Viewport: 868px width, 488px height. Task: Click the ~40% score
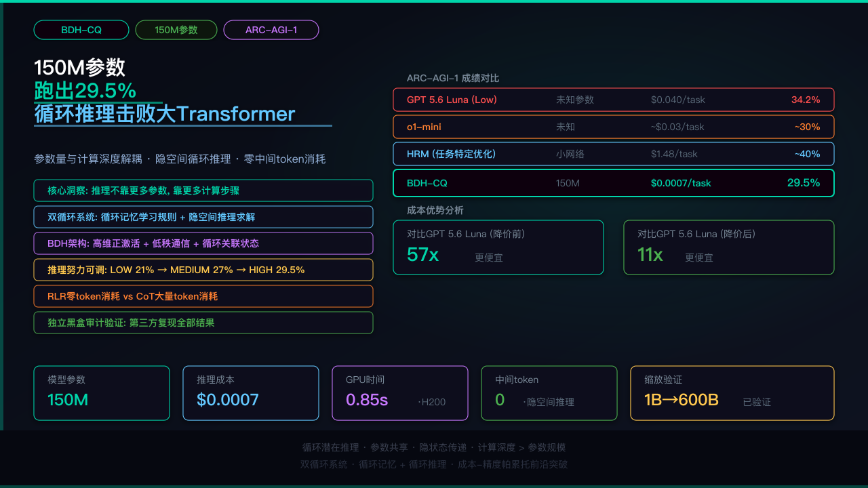pyautogui.click(x=808, y=154)
